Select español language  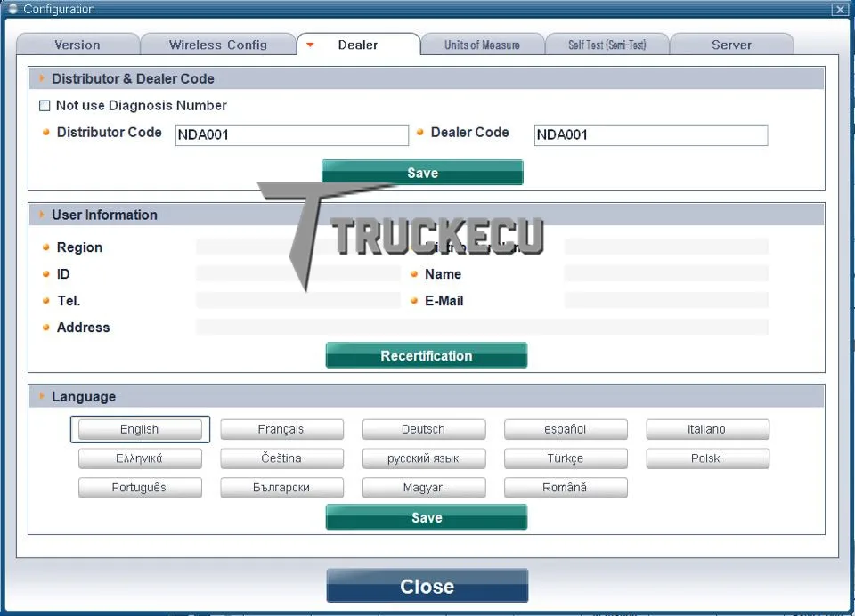point(566,429)
